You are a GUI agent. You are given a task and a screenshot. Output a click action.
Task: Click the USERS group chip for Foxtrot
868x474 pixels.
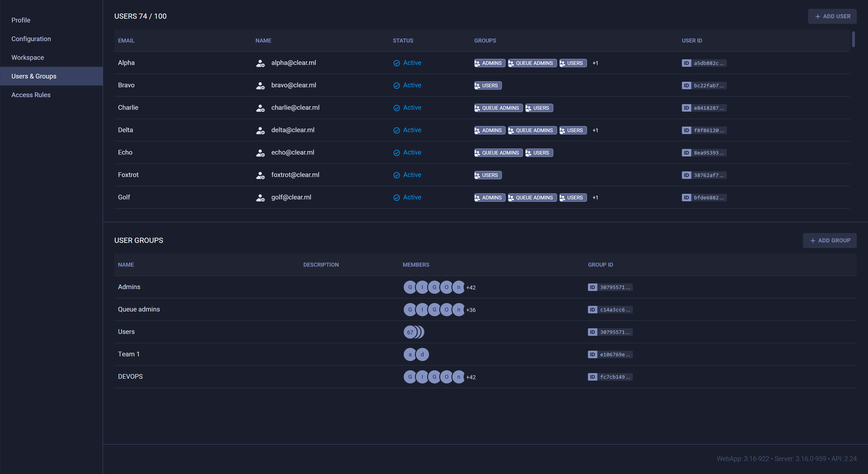(488, 175)
